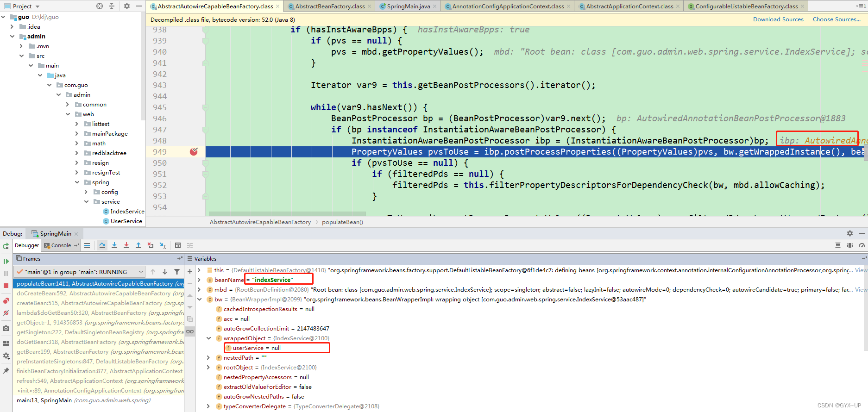Viewport: 868px width, 412px height.
Task: Select next frame down arrow
Action: click(x=165, y=272)
